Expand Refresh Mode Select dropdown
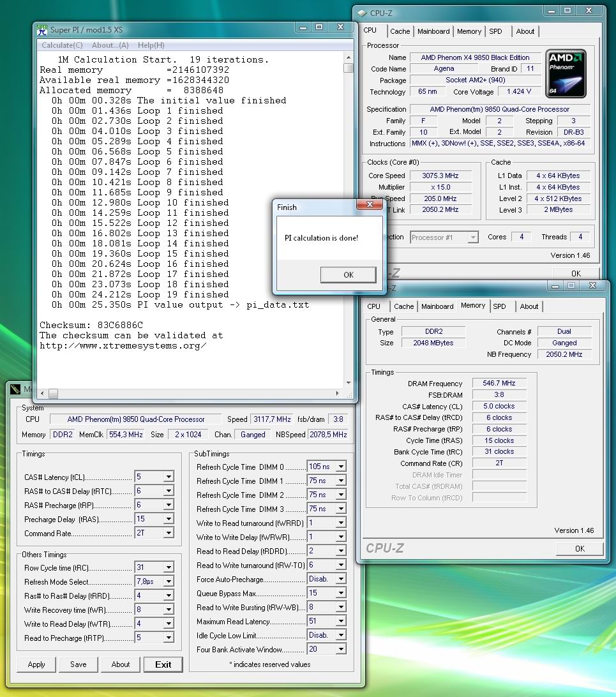616x697 pixels. (169, 581)
